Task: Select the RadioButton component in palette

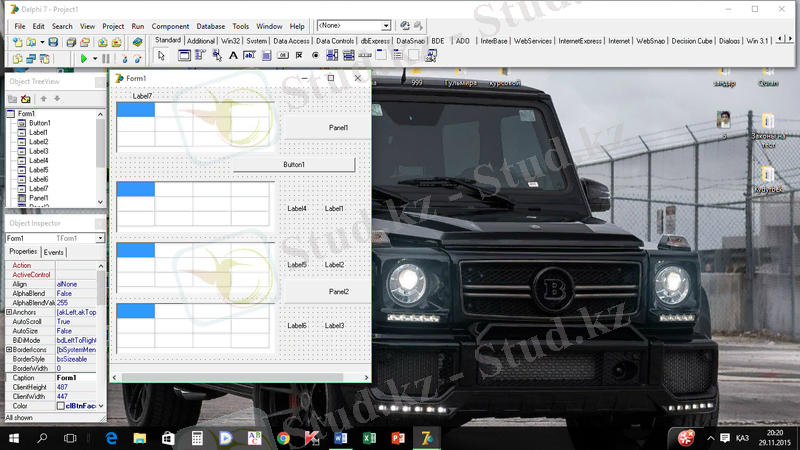Action: tap(315, 56)
